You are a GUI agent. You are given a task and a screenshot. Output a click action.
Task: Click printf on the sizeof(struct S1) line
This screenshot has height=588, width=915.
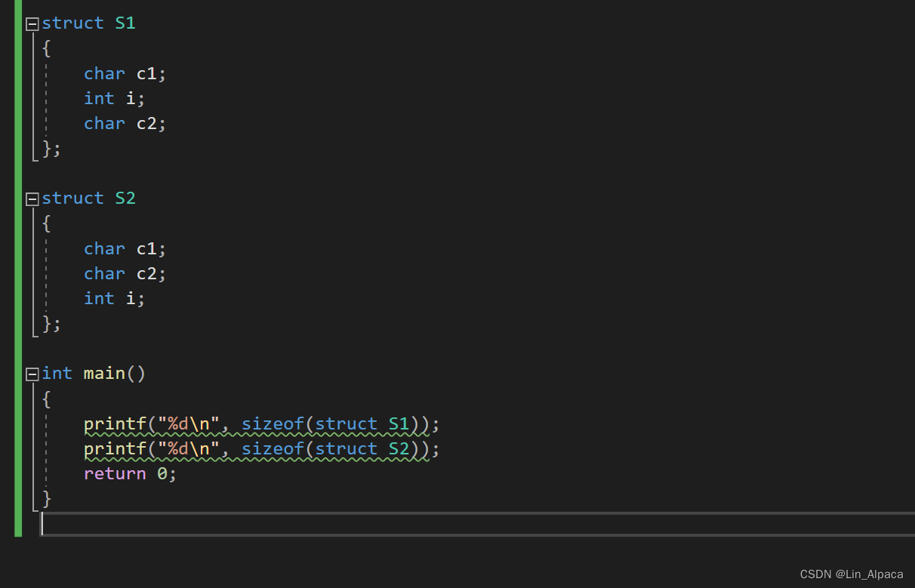[x=115, y=424]
